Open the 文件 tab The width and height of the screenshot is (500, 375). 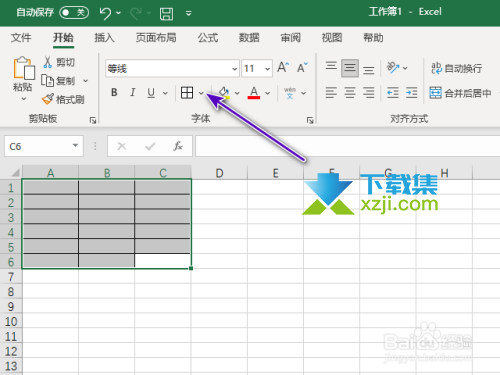21,38
